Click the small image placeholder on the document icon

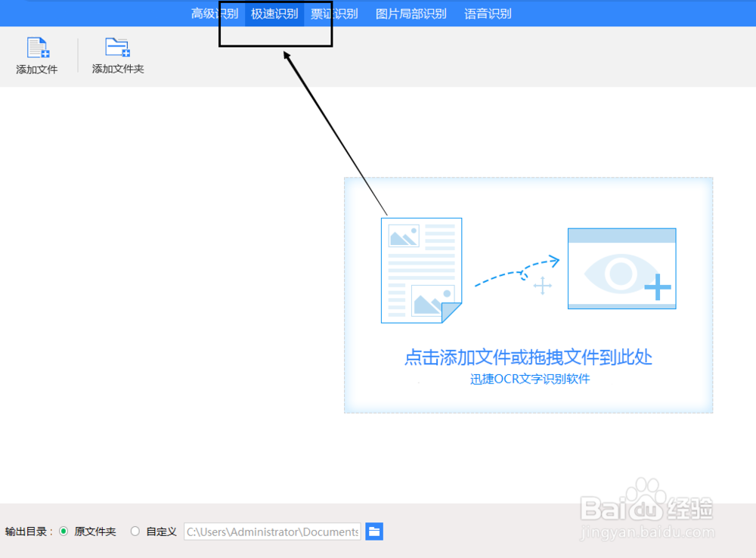point(404,237)
